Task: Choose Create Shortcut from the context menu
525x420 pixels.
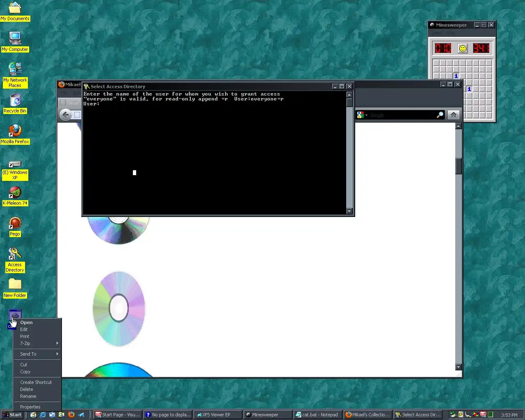Action: [x=37, y=382]
